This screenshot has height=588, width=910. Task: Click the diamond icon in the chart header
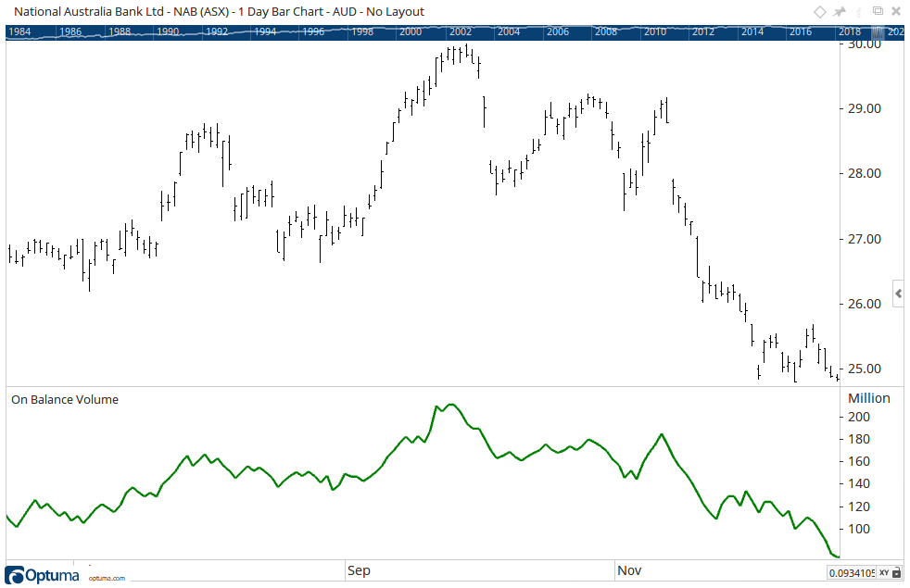(x=819, y=12)
